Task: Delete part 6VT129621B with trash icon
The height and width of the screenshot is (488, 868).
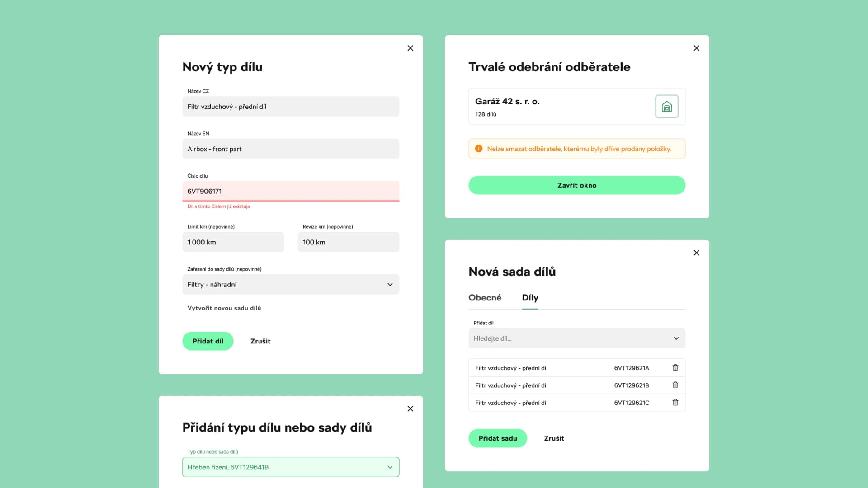Action: coord(675,385)
